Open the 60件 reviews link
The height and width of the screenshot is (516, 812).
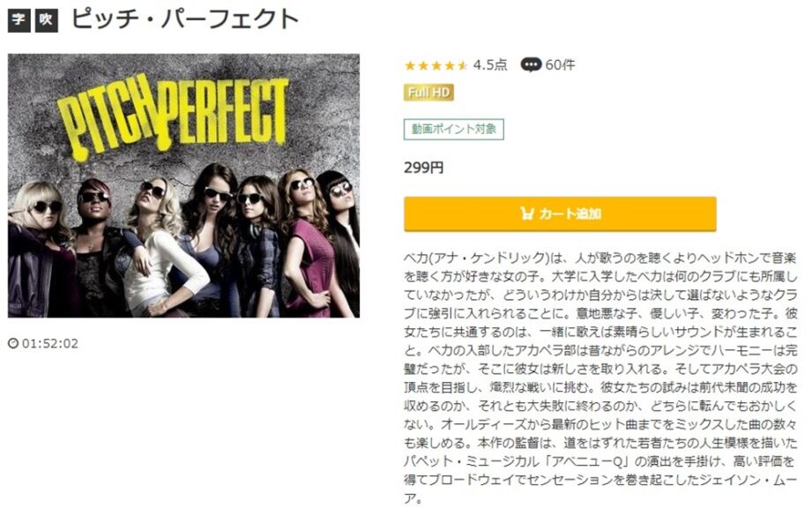560,64
